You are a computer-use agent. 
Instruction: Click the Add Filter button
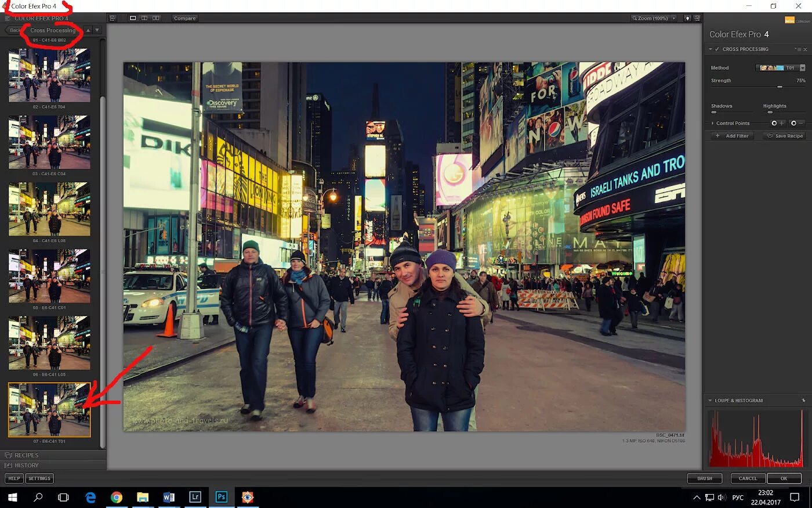732,136
